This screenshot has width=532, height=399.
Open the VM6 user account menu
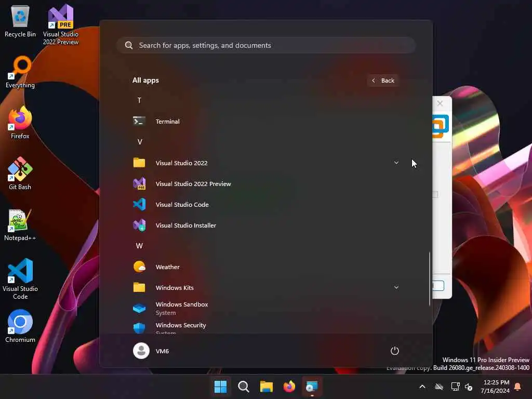pyautogui.click(x=151, y=351)
